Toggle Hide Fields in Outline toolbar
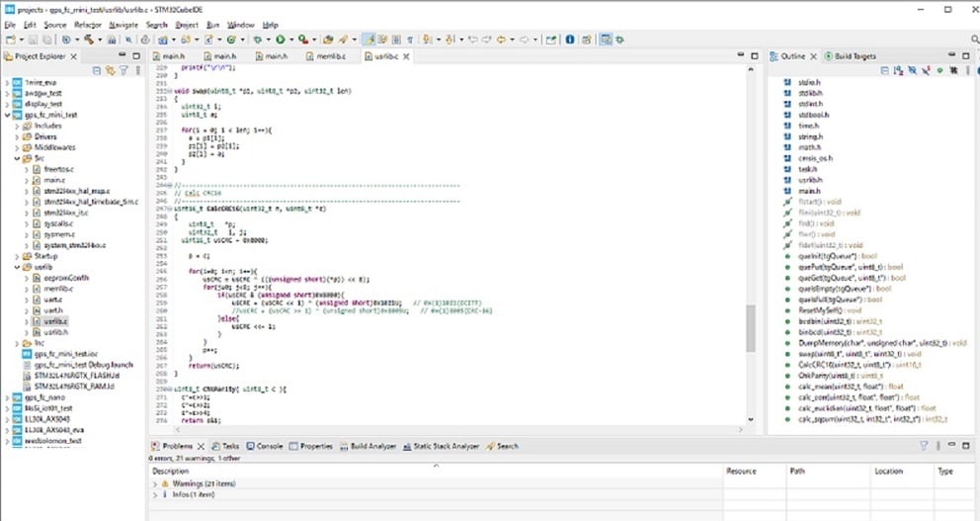Screen dimensions: 980x521 tap(912, 70)
